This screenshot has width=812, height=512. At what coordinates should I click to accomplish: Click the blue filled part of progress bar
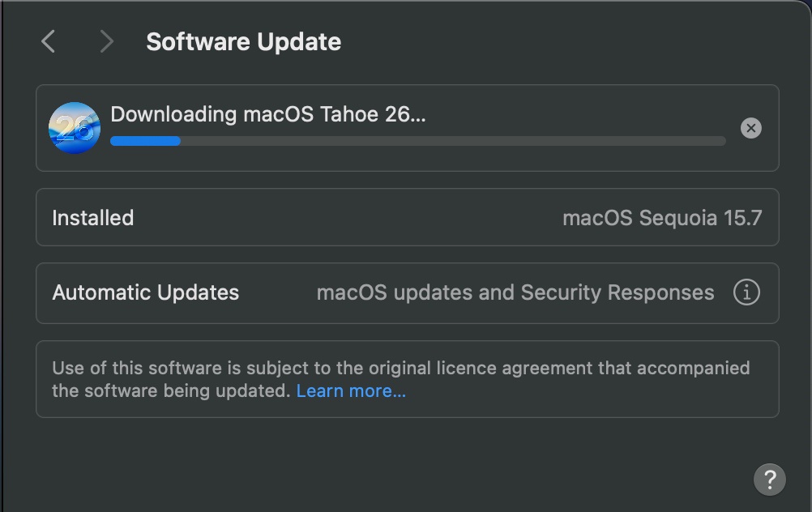(x=145, y=141)
